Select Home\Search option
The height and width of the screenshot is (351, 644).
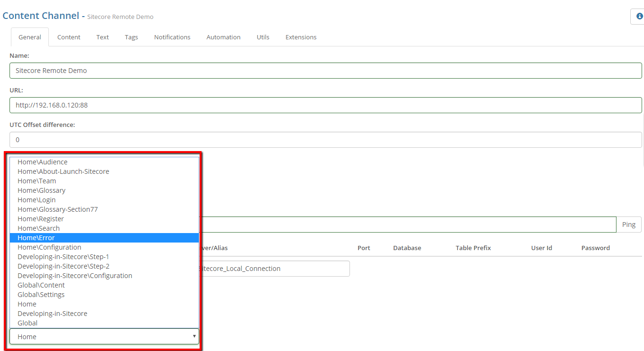104,228
